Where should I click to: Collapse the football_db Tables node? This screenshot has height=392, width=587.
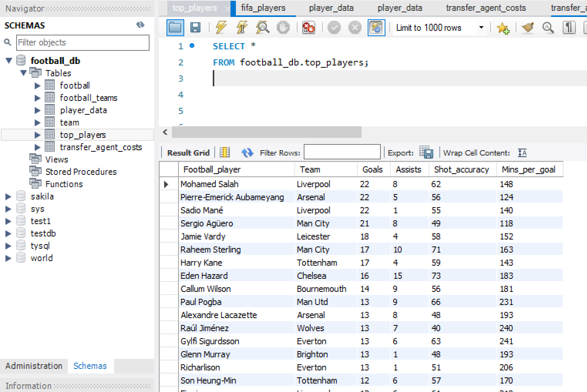[x=24, y=73]
